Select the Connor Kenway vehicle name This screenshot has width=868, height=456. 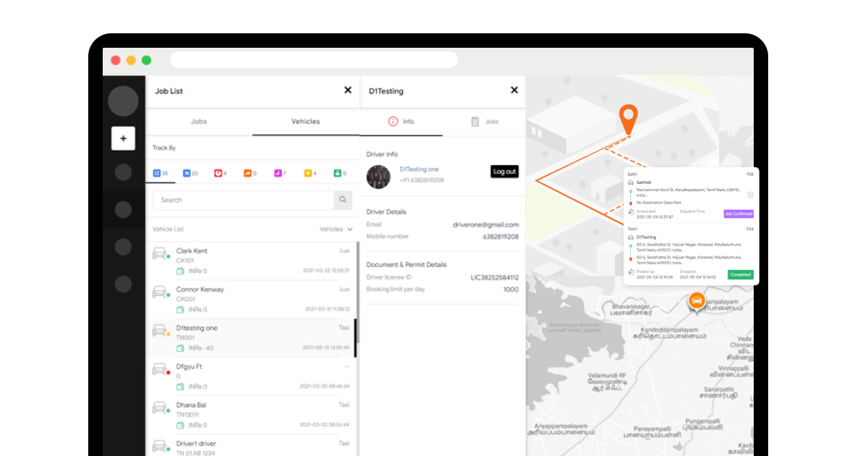tap(200, 290)
